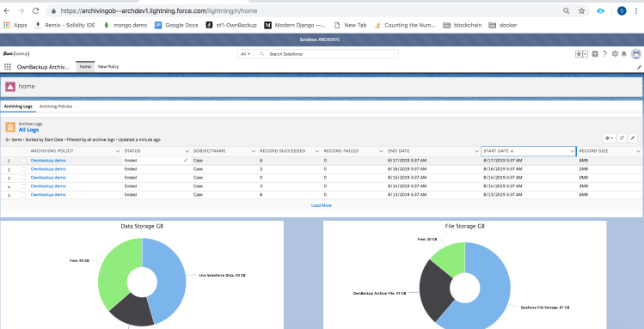The height and width of the screenshot is (329, 644).
Task: Click the browser forward arrow
Action: 21,11
